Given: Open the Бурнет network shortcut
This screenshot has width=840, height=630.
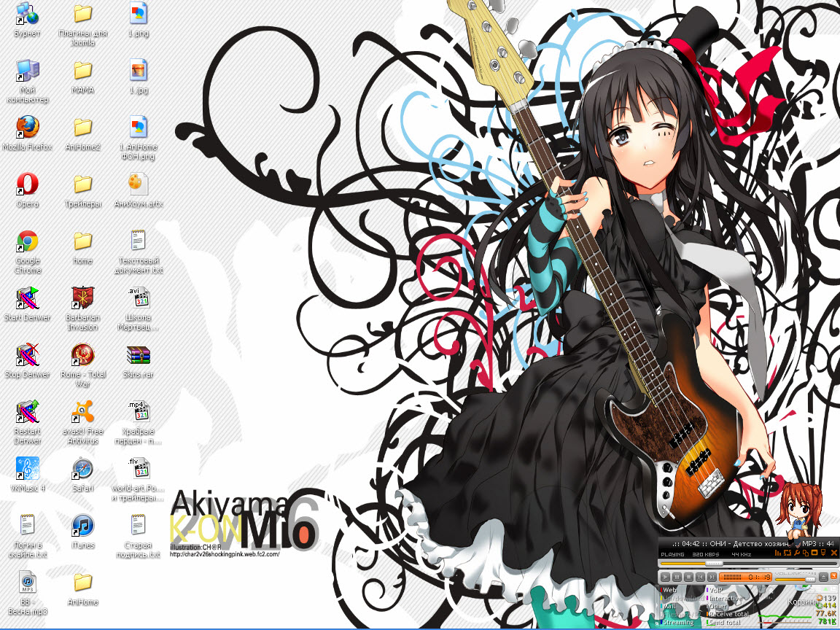Looking at the screenshot, I should click(27, 20).
